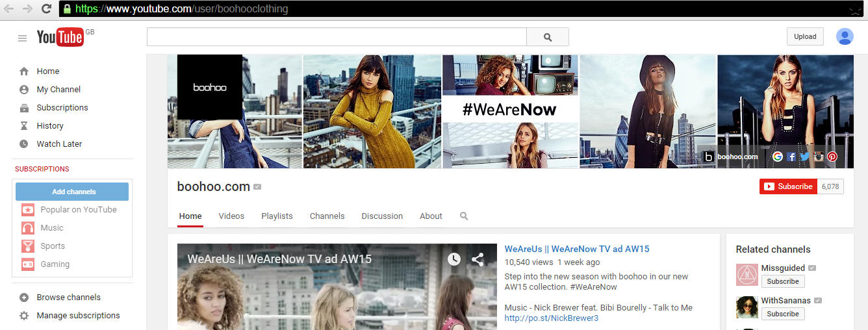The width and height of the screenshot is (868, 330).
Task: Click the green padlock security icon
Action: (67, 9)
